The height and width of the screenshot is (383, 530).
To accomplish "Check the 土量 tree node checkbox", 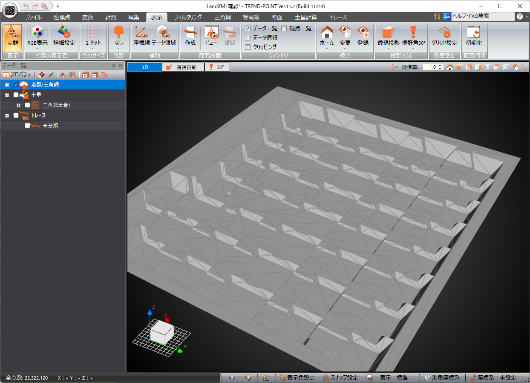I will tap(16, 95).
